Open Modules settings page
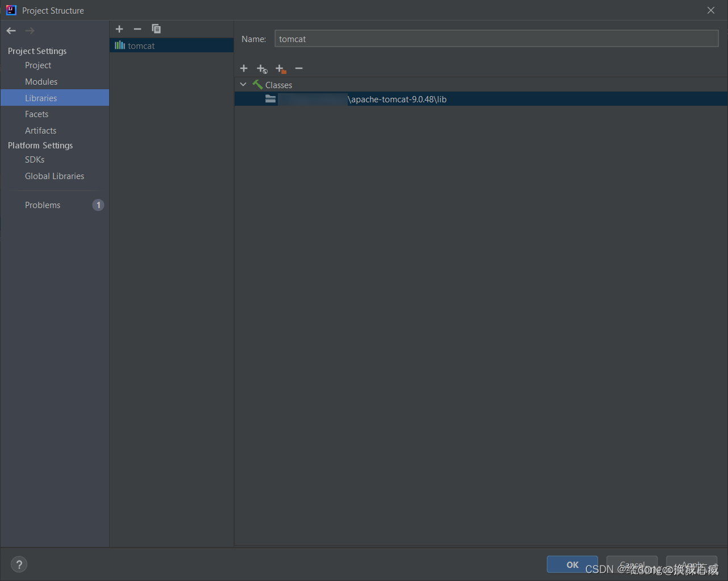 tap(41, 82)
